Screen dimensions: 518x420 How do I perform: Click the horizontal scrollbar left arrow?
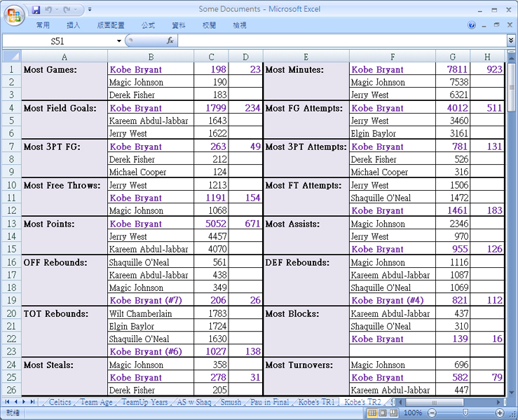click(x=401, y=402)
